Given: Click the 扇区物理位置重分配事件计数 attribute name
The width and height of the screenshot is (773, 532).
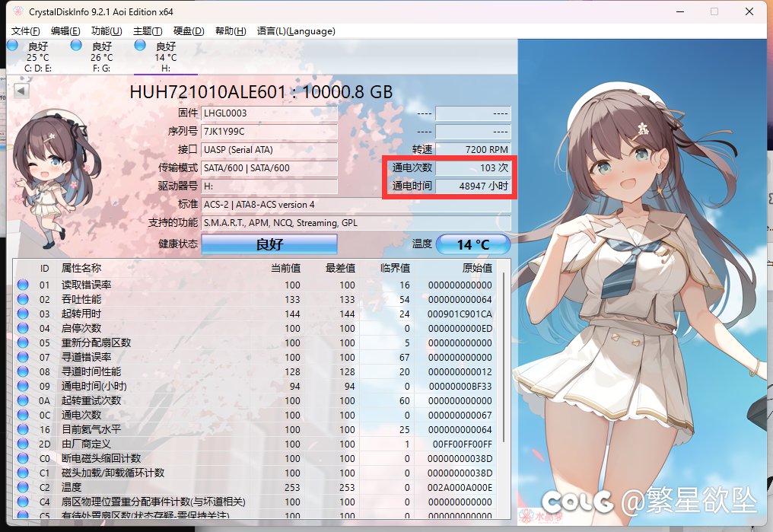Looking at the screenshot, I should click(x=154, y=502).
